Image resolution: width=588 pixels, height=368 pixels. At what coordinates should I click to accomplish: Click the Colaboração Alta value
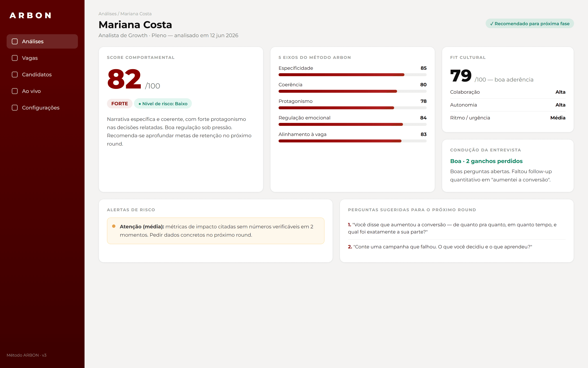[x=560, y=92]
